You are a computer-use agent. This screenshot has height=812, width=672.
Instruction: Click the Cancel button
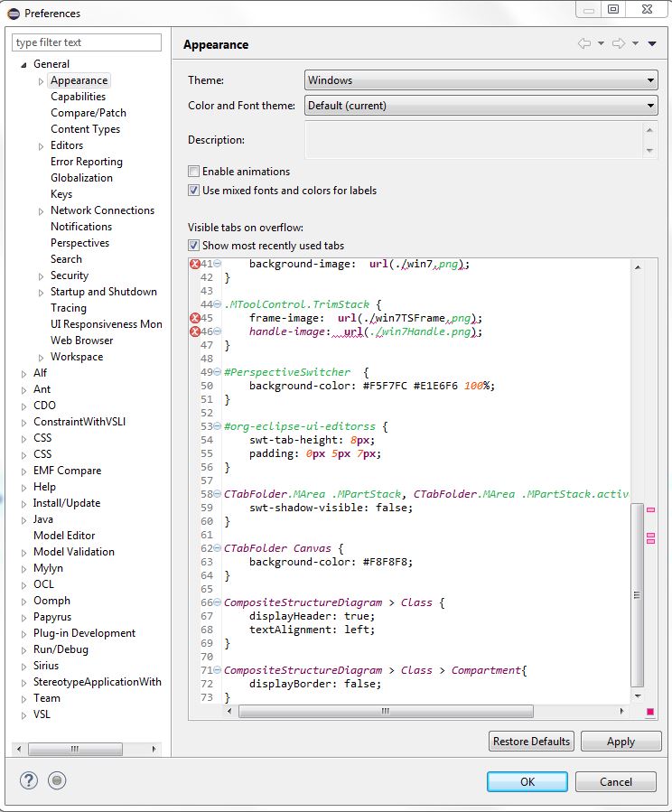616,781
